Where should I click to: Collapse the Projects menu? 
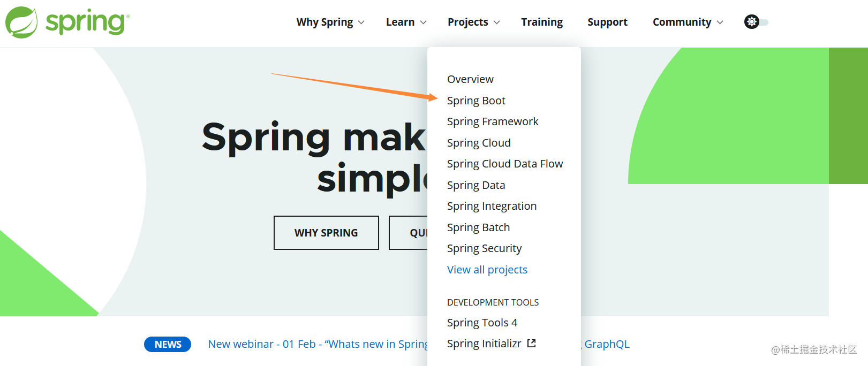473,22
